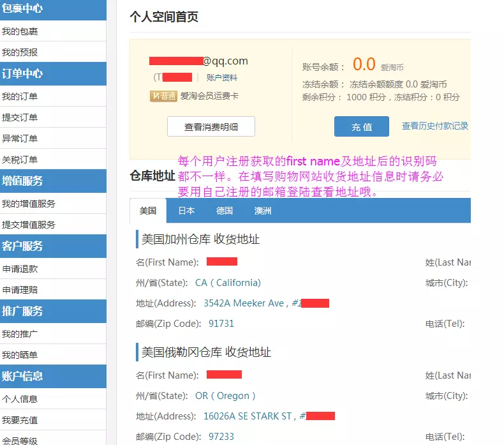Click the 增值服务 section header

(x=53, y=181)
